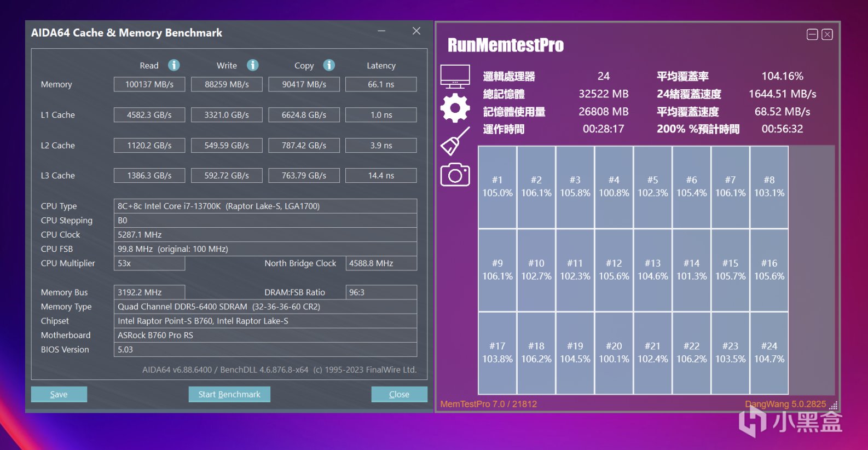Click the Memory Bus field 3192.2 MHz

149,292
